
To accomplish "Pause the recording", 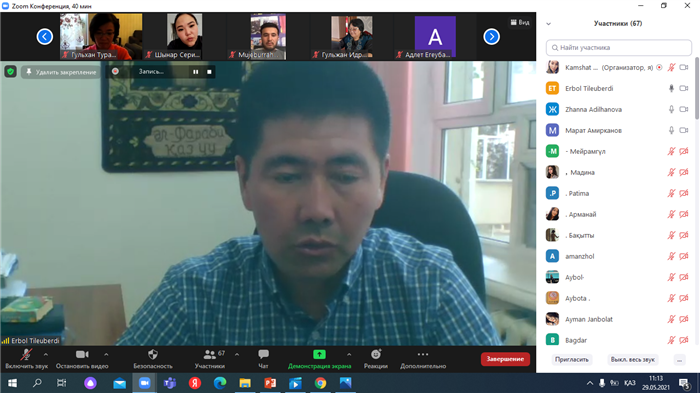I will [x=196, y=72].
